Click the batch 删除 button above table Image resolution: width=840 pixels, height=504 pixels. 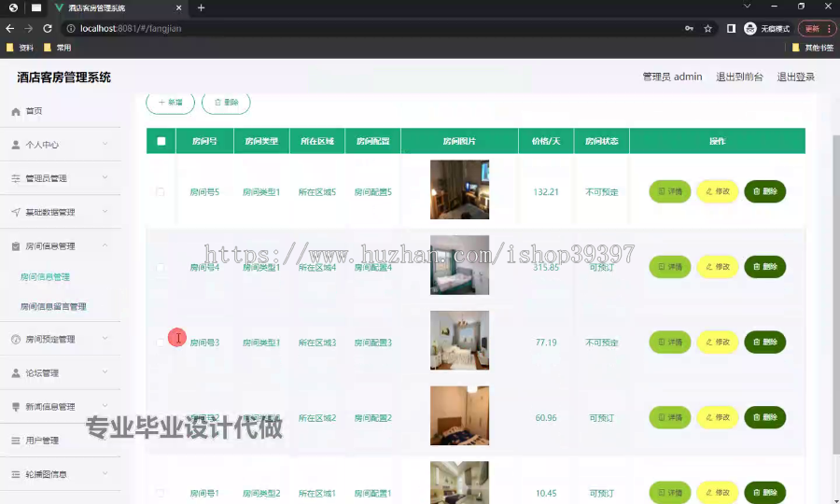click(x=226, y=103)
